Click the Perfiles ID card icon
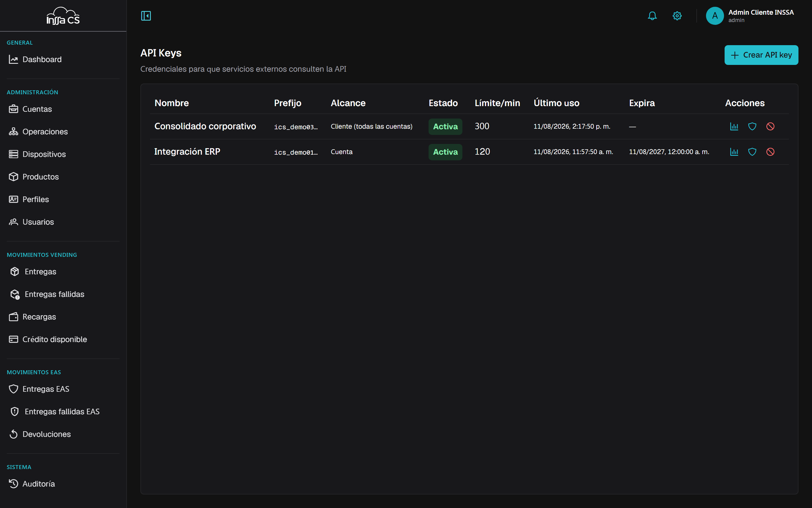The height and width of the screenshot is (508, 812). coord(14,199)
